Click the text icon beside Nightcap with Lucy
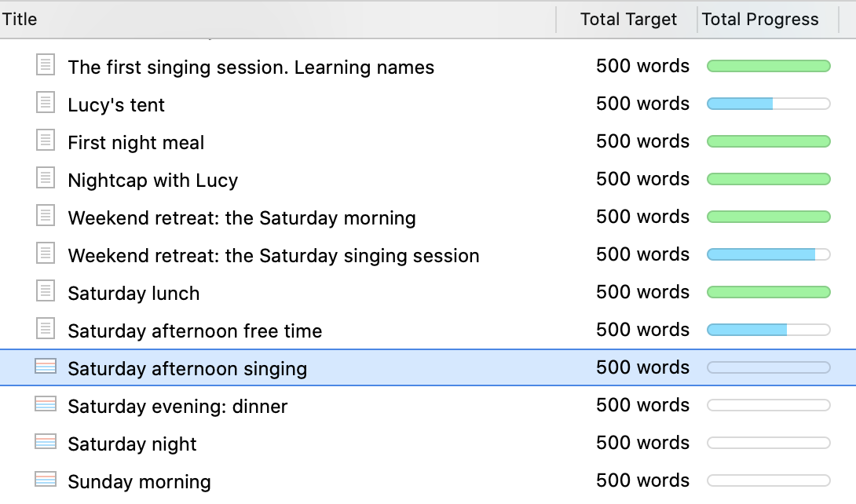This screenshot has height=504, width=856. pos(46,178)
